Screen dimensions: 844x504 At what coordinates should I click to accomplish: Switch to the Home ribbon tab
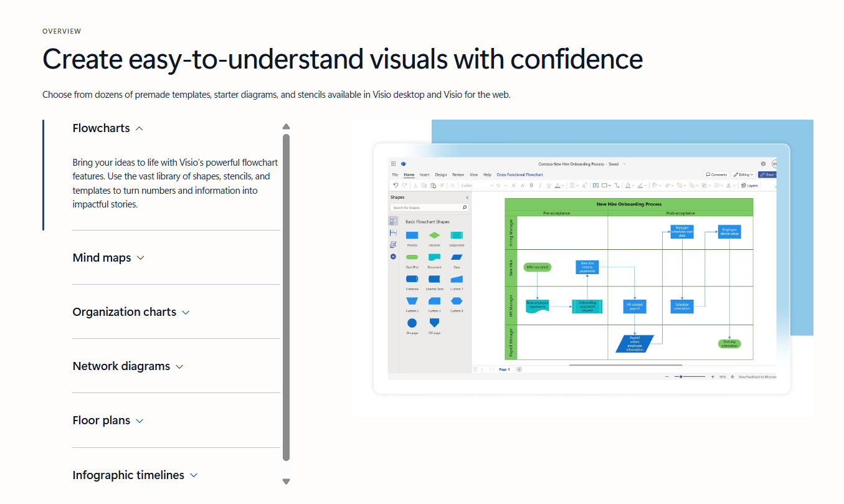point(409,175)
